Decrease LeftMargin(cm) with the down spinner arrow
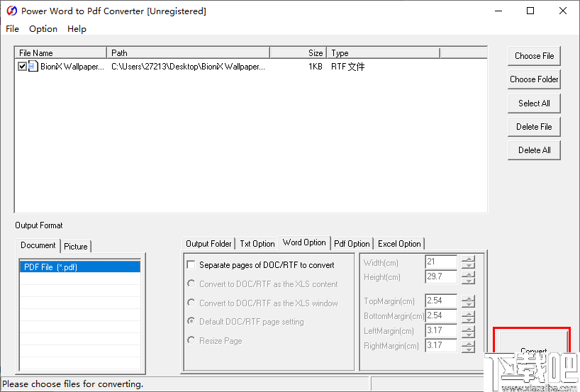Image resolution: width=580 pixels, height=392 pixels. coord(468,335)
